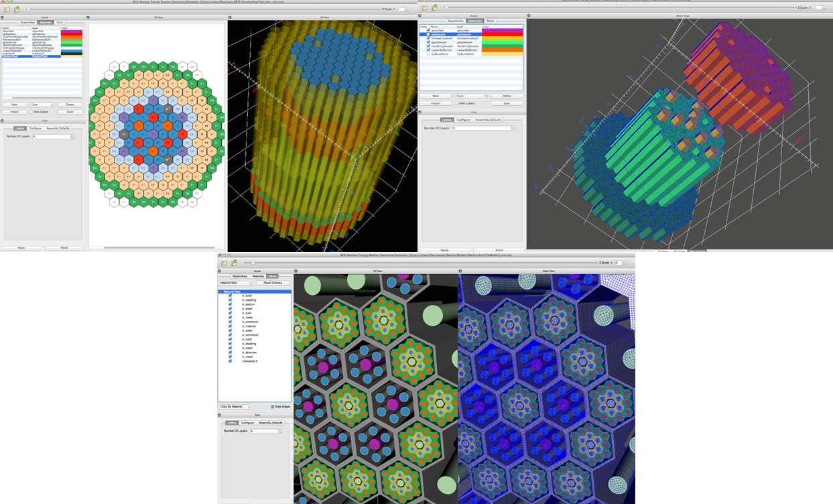Select Materials tab in bottom window
Viewport: 833px width, 504px height.
258,276
